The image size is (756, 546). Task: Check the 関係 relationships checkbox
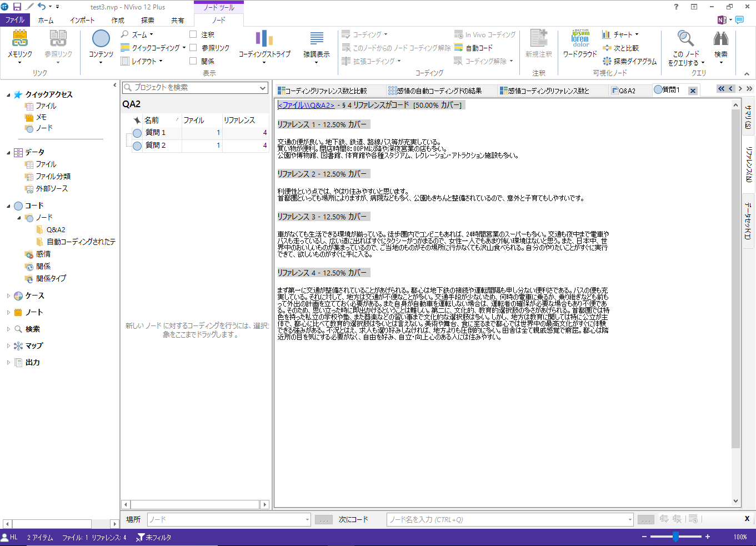coord(193,61)
